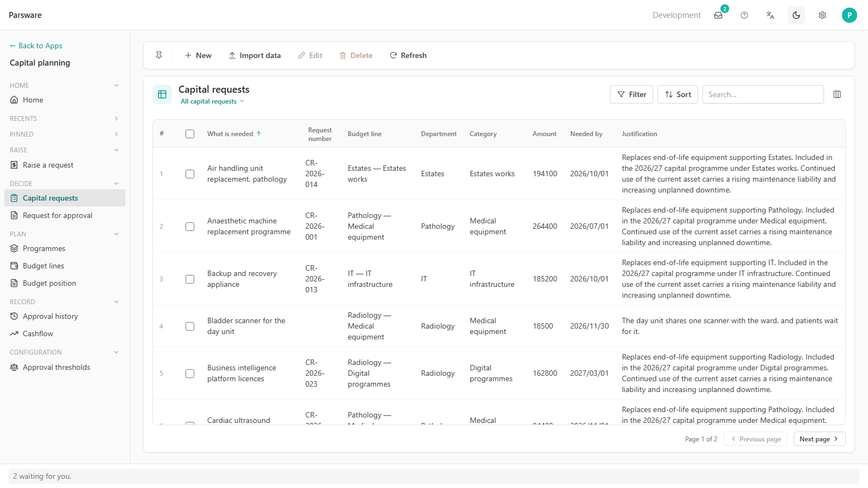
Task: Open the language translation icon
Action: tap(770, 15)
